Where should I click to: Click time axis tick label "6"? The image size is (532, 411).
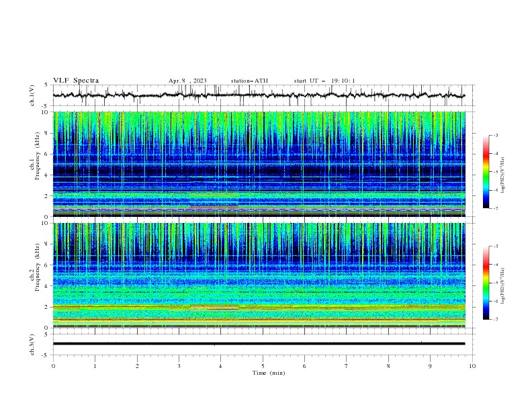click(x=305, y=366)
